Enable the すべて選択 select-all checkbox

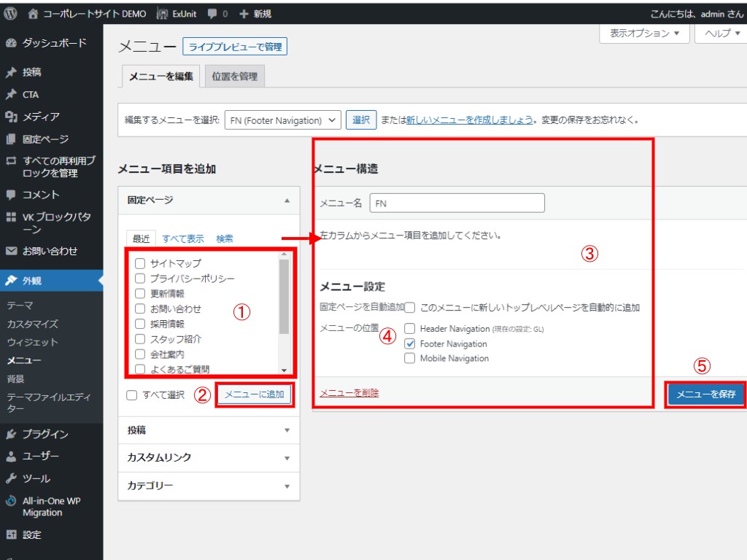pos(132,395)
